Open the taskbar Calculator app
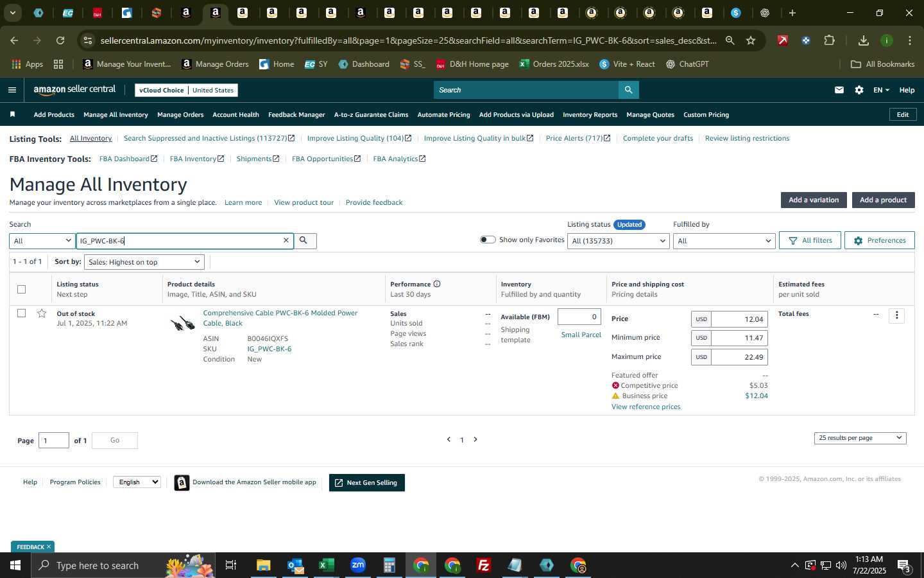The width and height of the screenshot is (924, 578). pyautogui.click(x=389, y=565)
